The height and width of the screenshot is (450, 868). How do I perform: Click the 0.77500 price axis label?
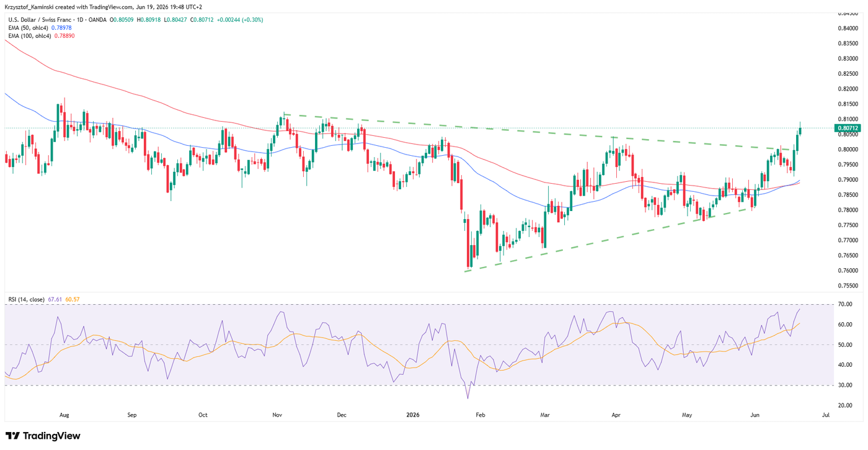848,225
